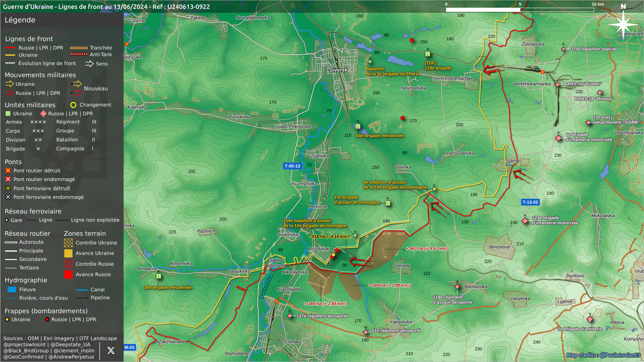Click the 54e brigade mécanisée unit marker
Image resolution: width=644 pixels, height=362 pixels.
tap(358, 126)
